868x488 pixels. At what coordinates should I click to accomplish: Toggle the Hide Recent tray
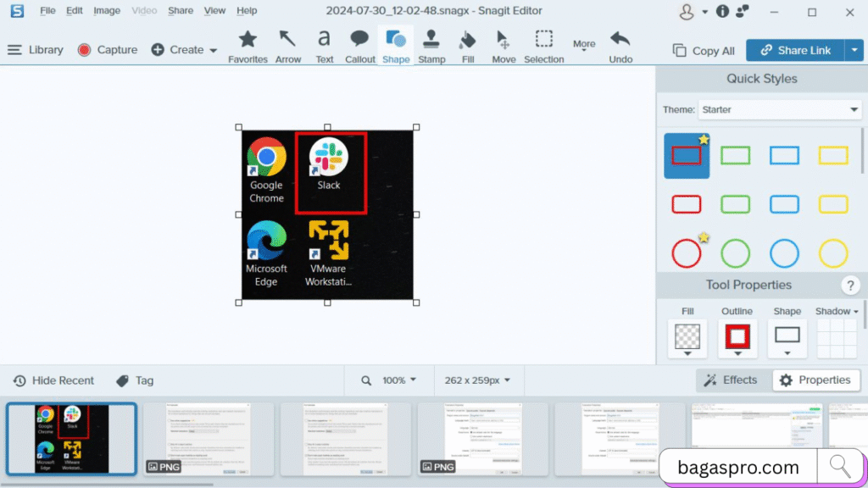pos(53,380)
